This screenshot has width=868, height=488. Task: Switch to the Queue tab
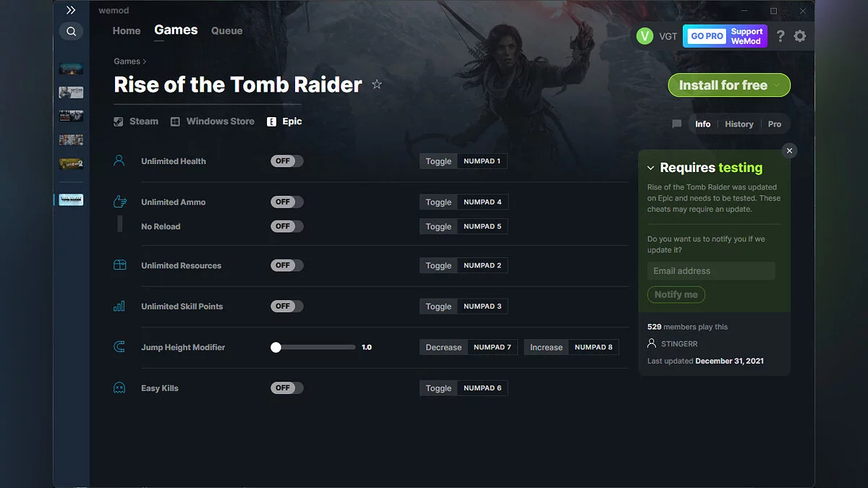coord(226,30)
